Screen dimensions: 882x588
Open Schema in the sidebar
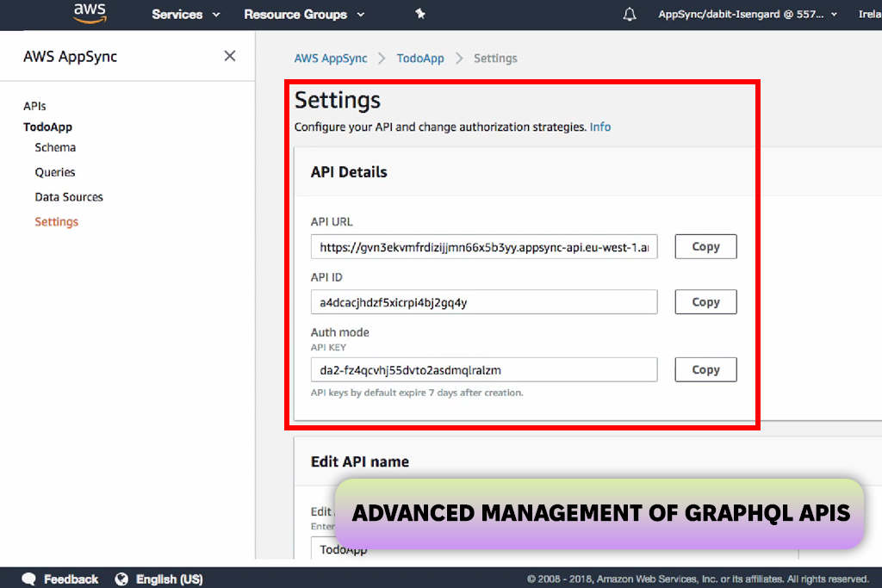[55, 147]
